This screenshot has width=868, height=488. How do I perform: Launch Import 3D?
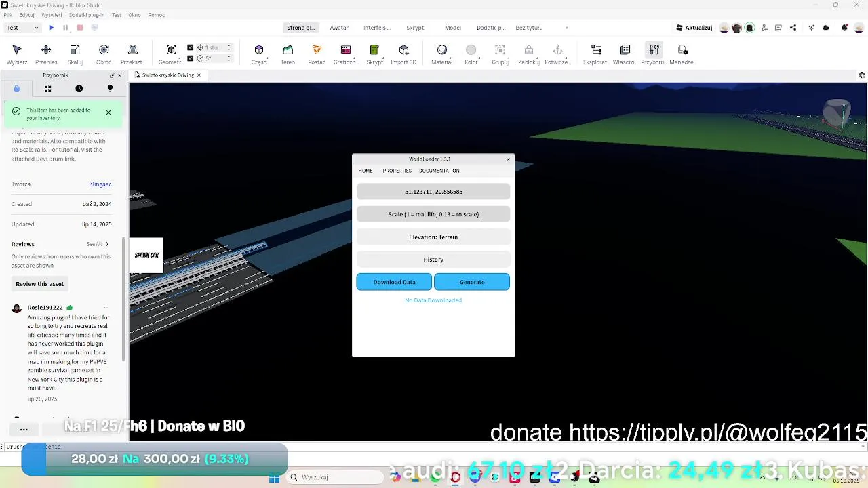(403, 54)
